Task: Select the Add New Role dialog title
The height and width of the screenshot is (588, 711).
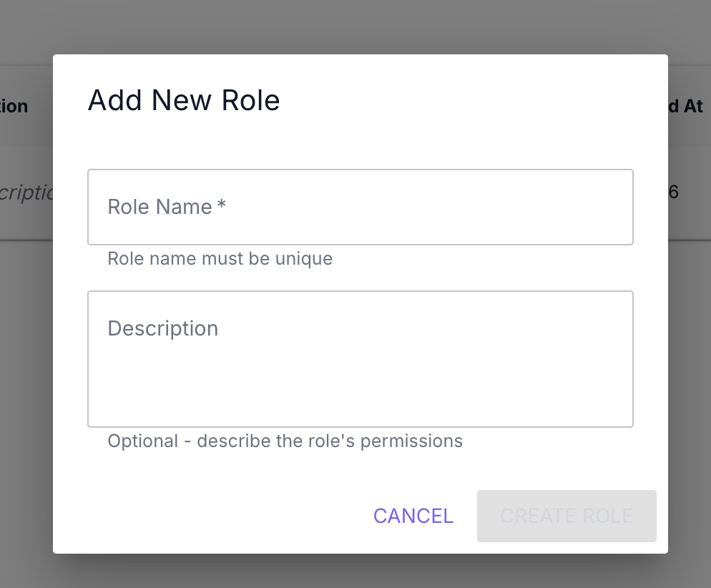Action: click(183, 100)
